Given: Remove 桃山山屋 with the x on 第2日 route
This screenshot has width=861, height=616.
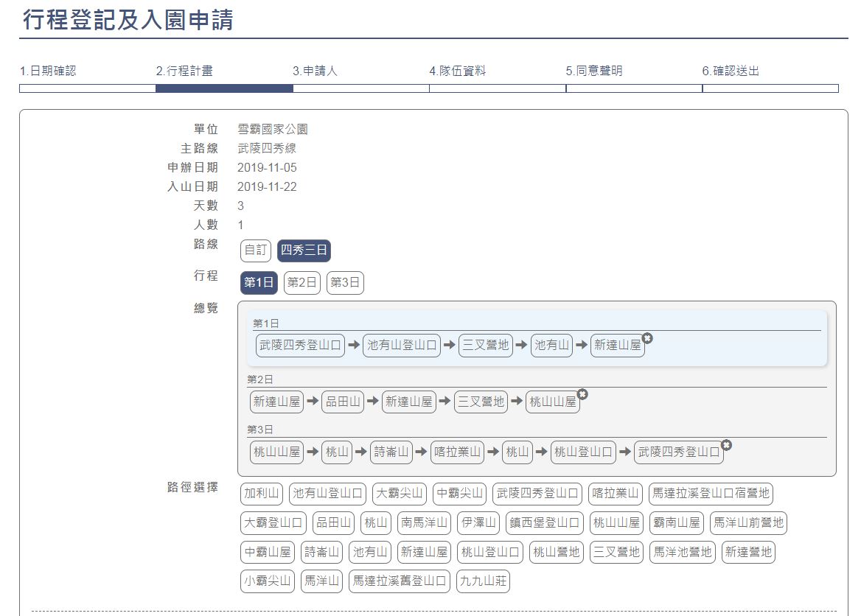Looking at the screenshot, I should [582, 394].
